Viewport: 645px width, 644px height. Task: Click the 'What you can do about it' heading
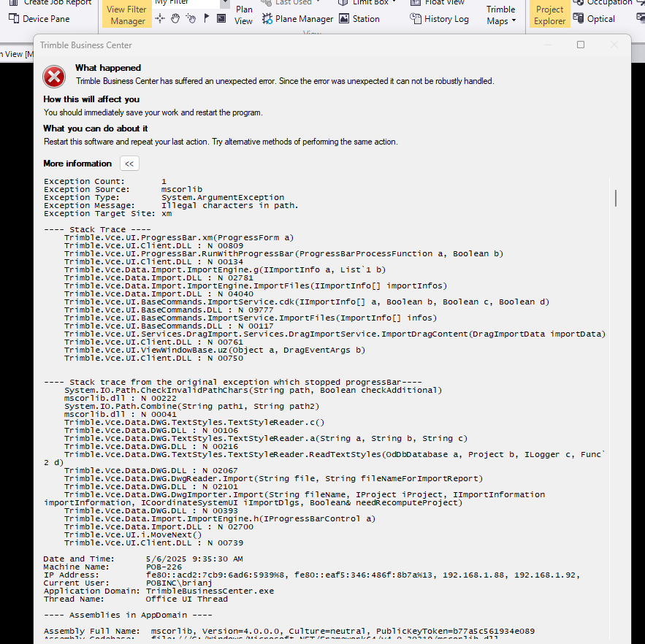(96, 129)
